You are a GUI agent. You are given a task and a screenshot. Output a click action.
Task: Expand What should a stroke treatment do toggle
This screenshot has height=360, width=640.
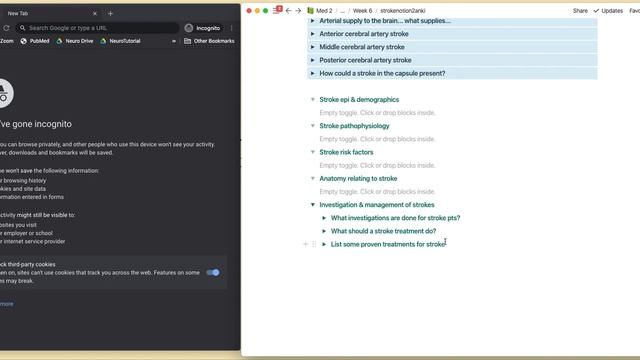click(324, 231)
